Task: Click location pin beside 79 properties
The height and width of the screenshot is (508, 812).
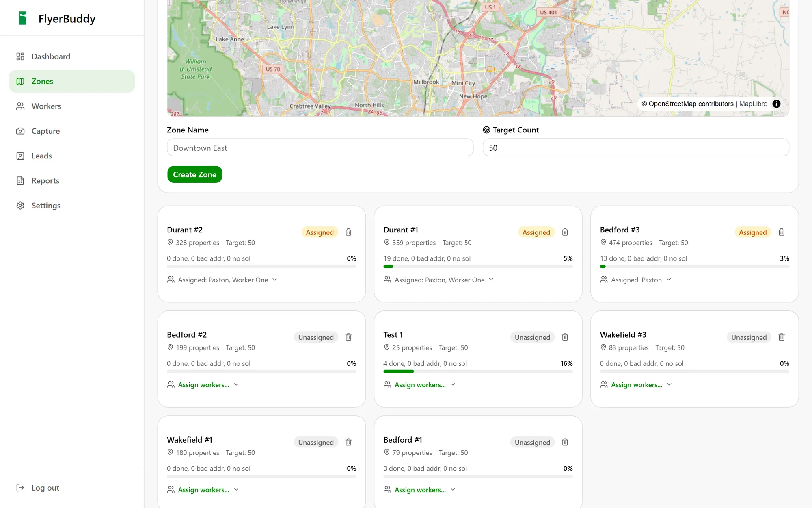Action: pos(387,452)
